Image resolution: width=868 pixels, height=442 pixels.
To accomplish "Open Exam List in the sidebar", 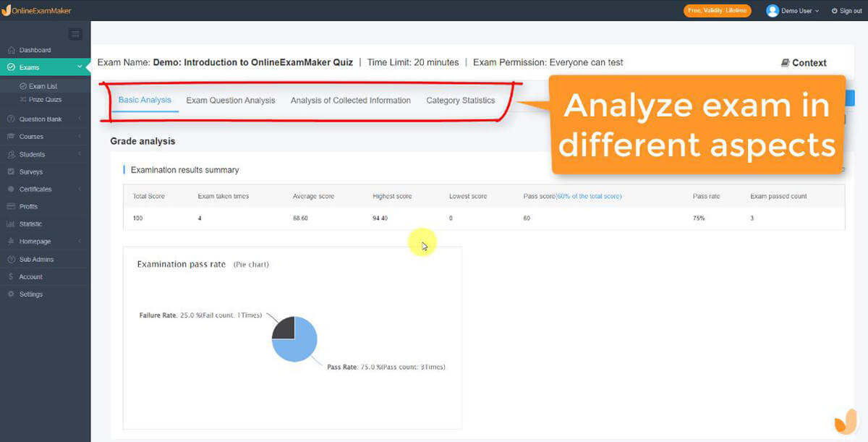I will click(43, 86).
